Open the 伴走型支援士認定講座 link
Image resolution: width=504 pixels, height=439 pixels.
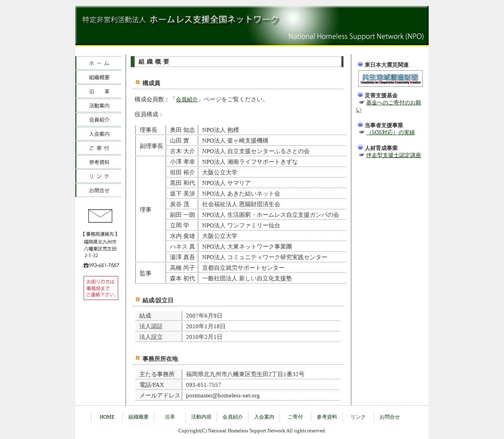pos(394,155)
